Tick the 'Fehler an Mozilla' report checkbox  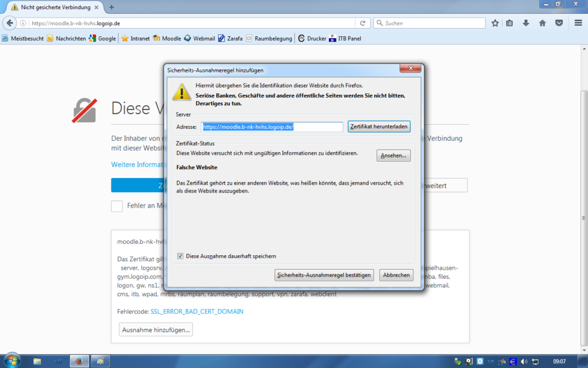(117, 206)
